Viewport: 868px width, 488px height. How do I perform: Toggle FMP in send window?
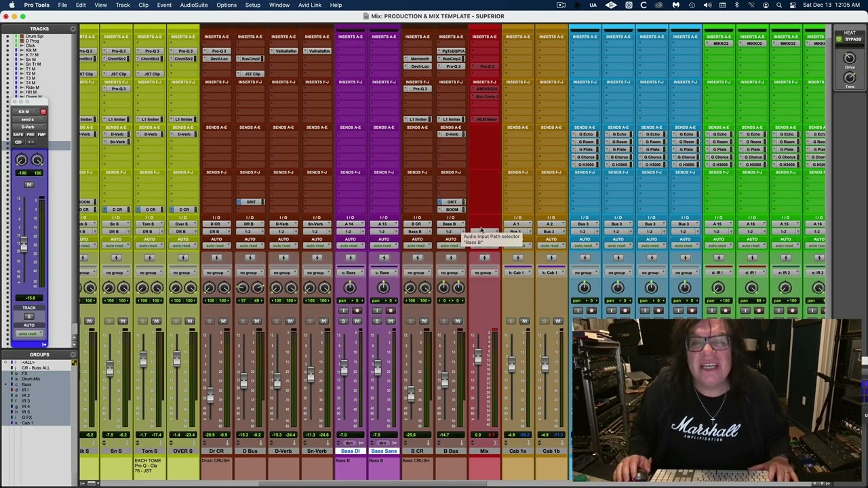(x=41, y=135)
